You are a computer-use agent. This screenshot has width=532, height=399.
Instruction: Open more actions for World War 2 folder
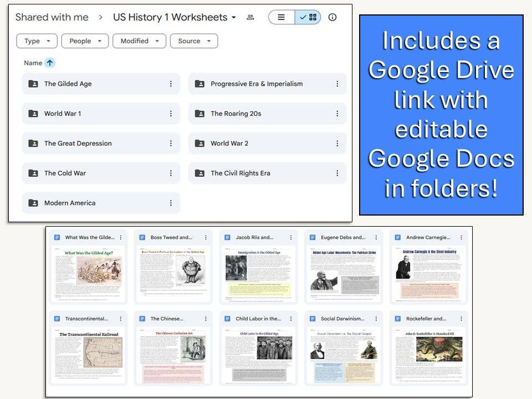(x=337, y=144)
